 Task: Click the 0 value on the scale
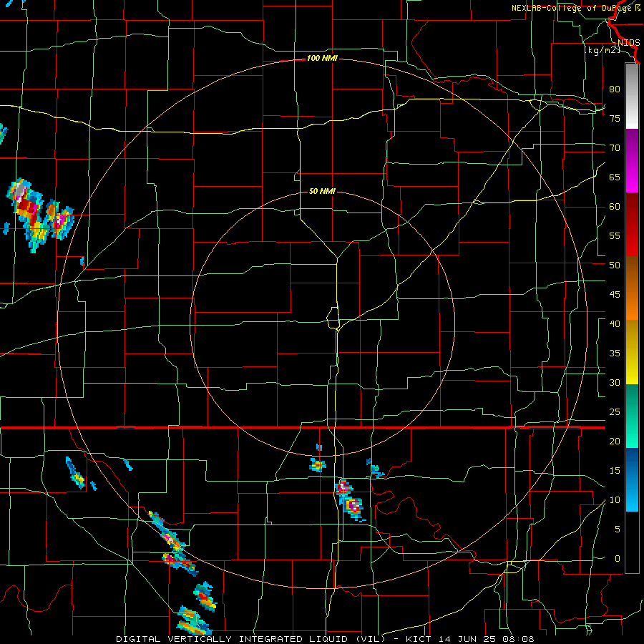tap(618, 559)
